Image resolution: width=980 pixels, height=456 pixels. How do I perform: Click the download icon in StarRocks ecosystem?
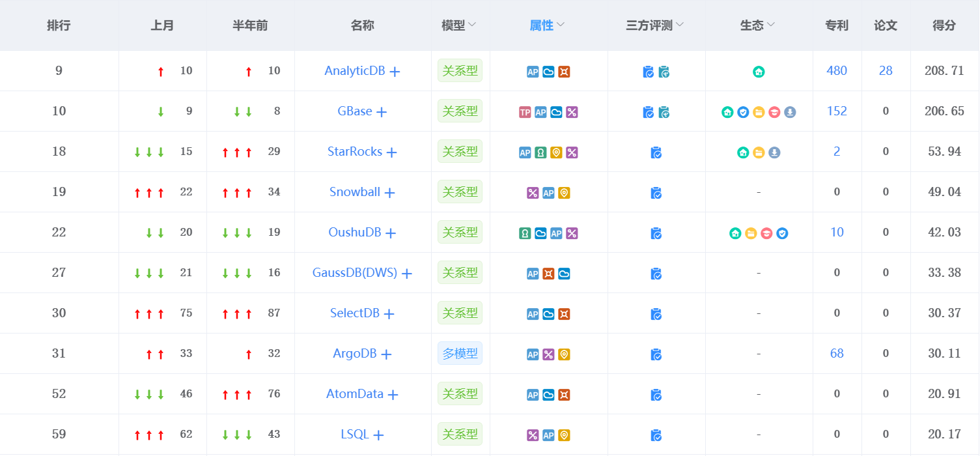pos(774,152)
